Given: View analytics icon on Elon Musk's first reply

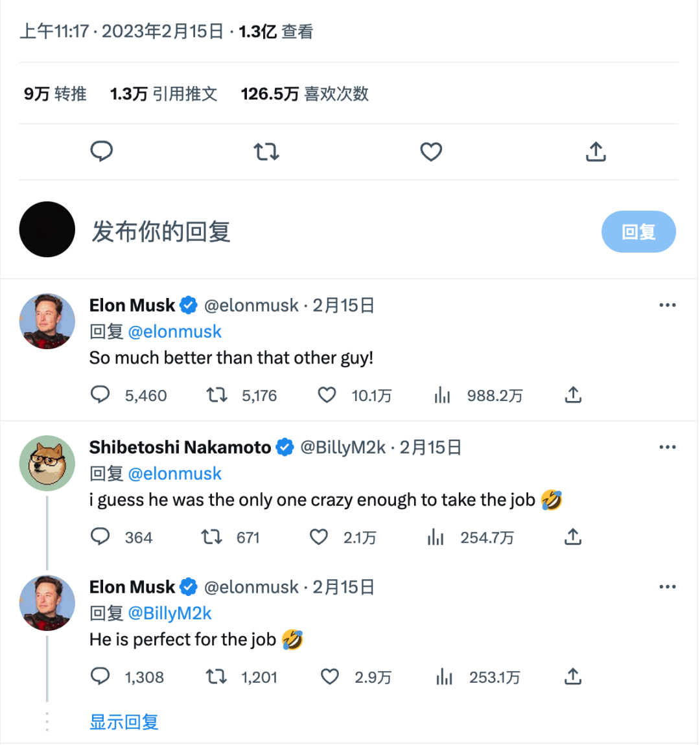Looking at the screenshot, I should pos(442,395).
